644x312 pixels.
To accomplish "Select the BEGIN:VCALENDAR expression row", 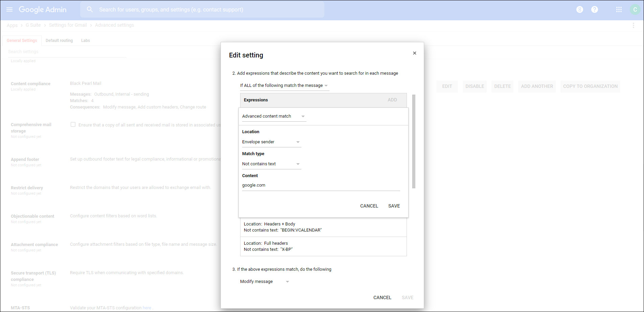I will click(x=323, y=227).
